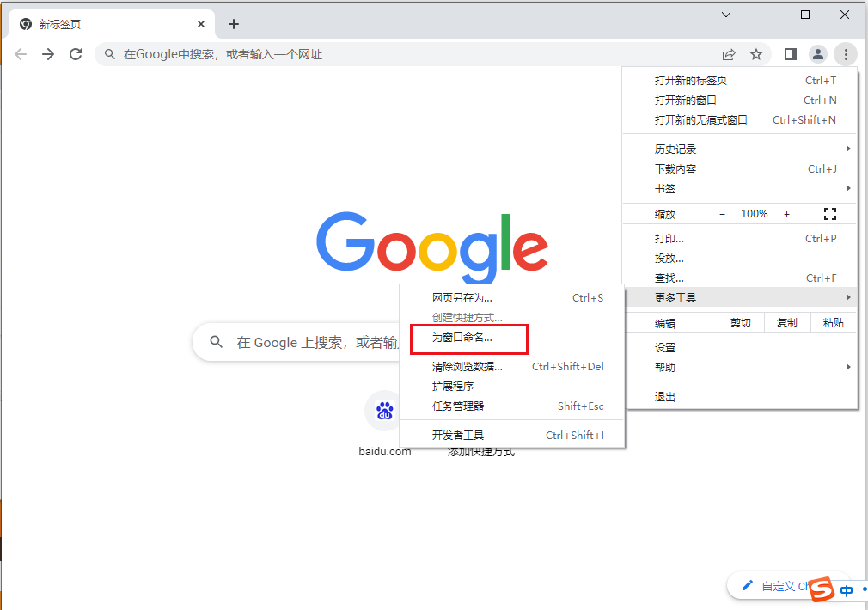Bookmark this page with the star icon

point(756,54)
